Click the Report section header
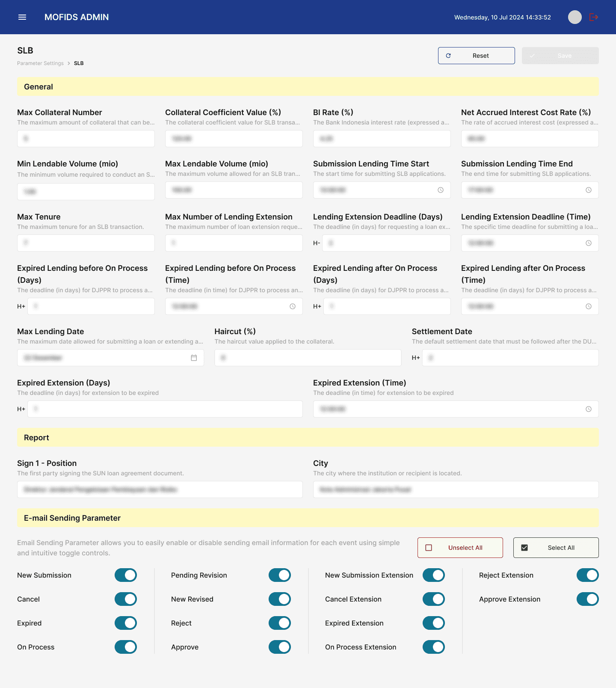The image size is (616, 688). 308,437
